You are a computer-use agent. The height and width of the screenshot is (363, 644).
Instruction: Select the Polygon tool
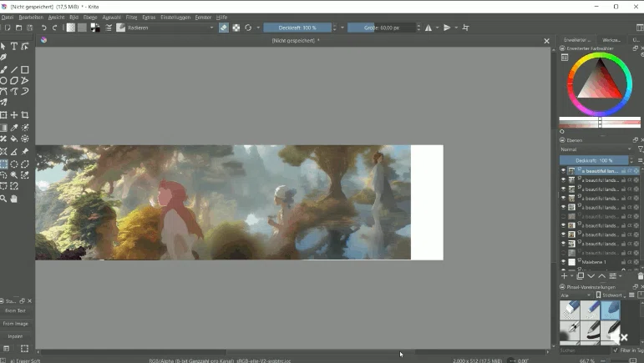tap(14, 81)
